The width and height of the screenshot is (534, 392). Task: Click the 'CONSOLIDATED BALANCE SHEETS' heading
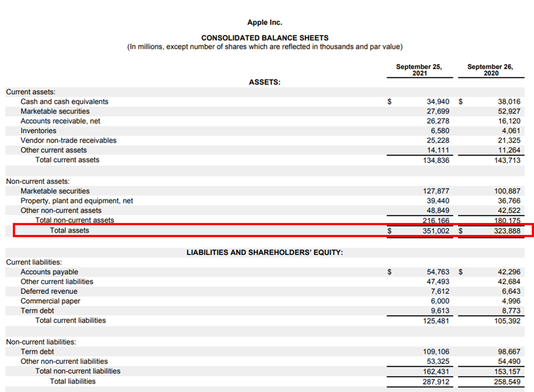coord(265,38)
